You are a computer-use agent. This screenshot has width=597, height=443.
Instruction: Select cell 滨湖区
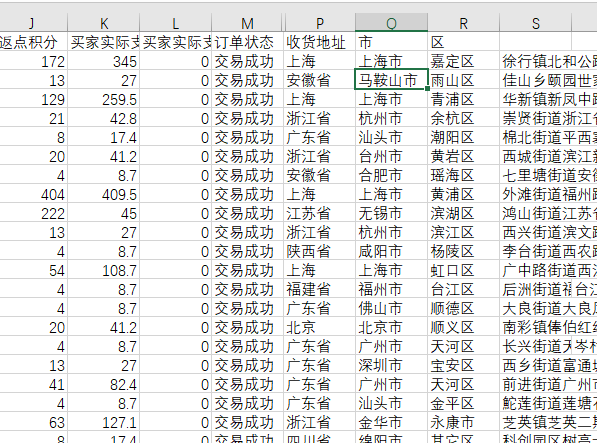pyautogui.click(x=463, y=213)
